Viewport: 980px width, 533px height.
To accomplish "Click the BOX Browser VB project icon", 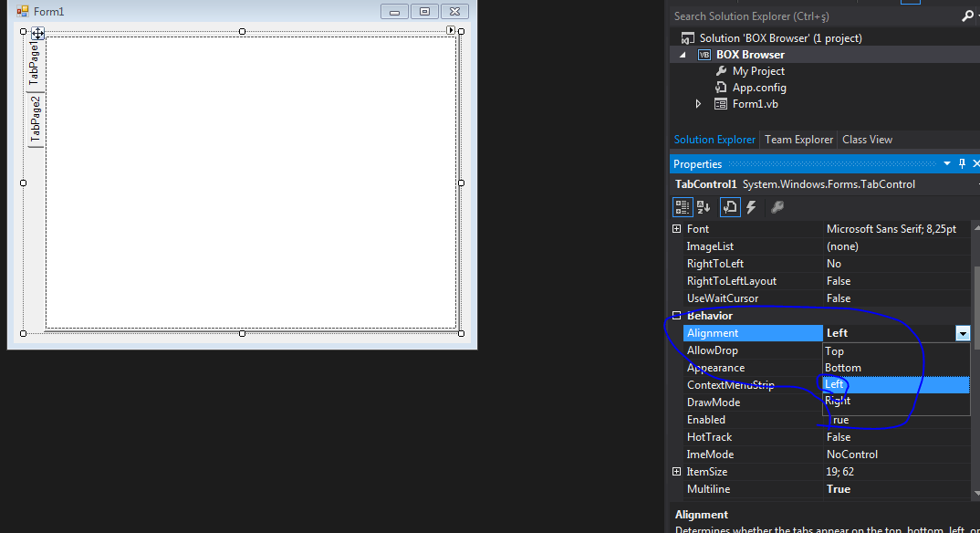I will [x=704, y=55].
